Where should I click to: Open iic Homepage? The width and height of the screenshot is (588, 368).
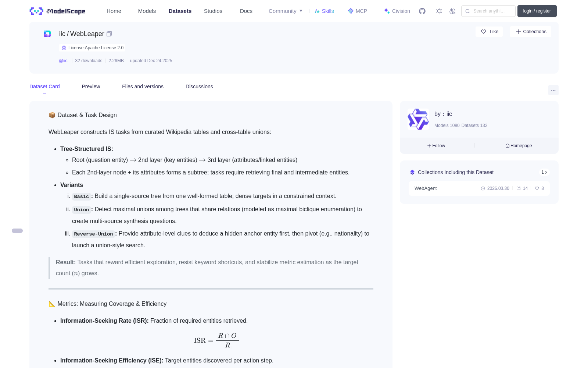519,146
